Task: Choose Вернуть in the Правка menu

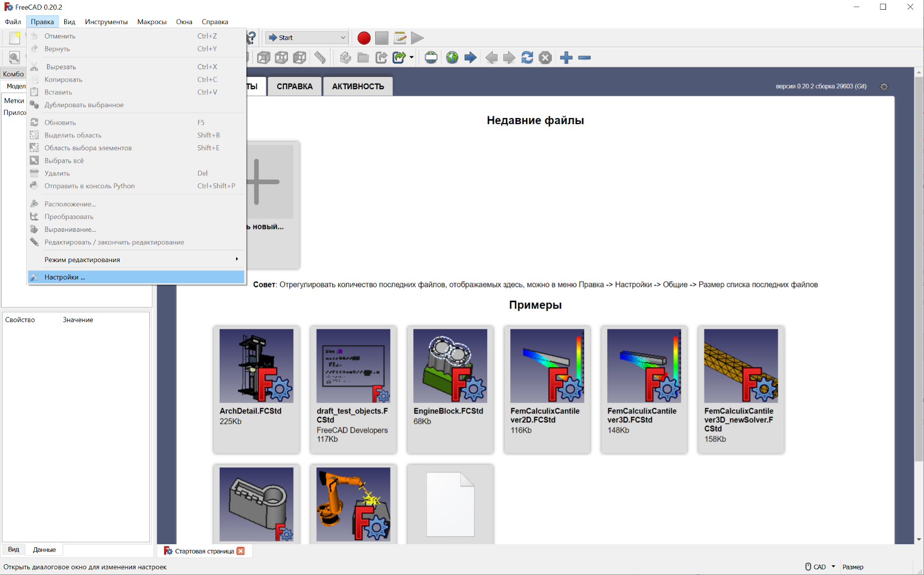Action: [137, 49]
